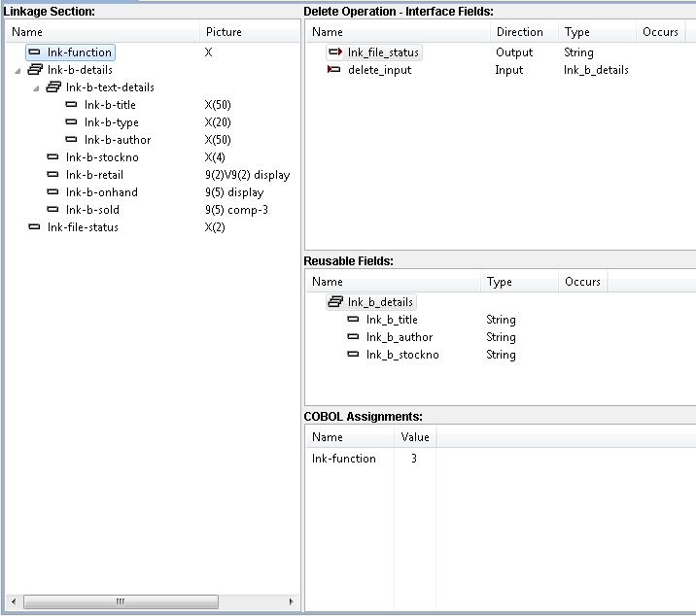Click the input arrow icon for delete_input
The image size is (696, 616).
coord(334,70)
